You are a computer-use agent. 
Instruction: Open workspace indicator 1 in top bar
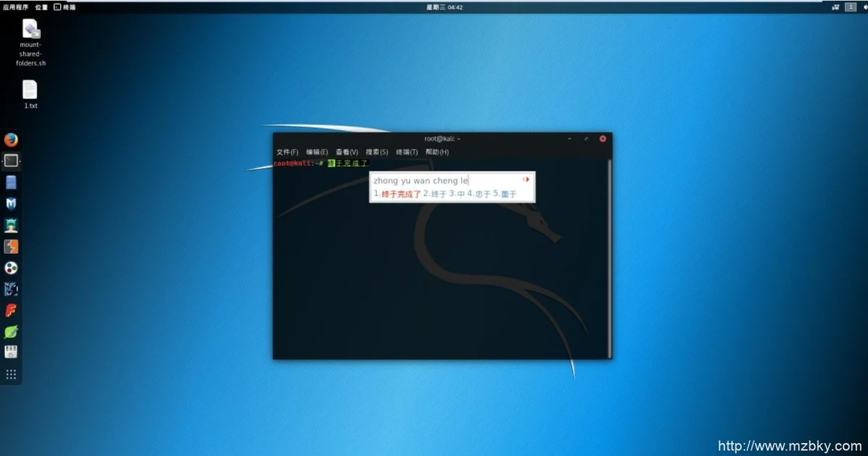(849, 7)
